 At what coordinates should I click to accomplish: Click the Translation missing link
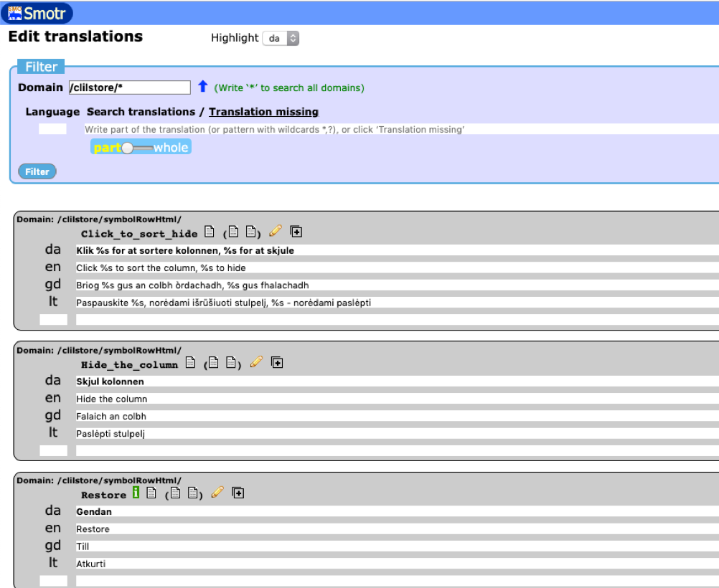pos(263,112)
